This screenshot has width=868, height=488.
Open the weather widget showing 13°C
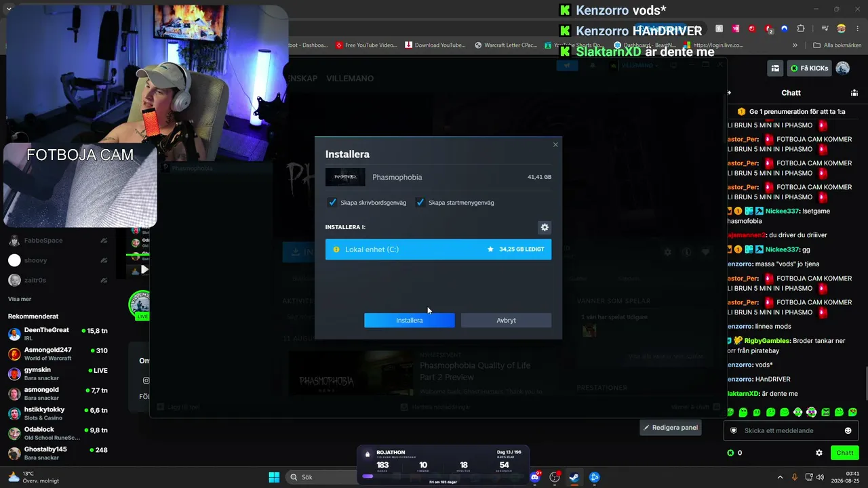tap(35, 477)
